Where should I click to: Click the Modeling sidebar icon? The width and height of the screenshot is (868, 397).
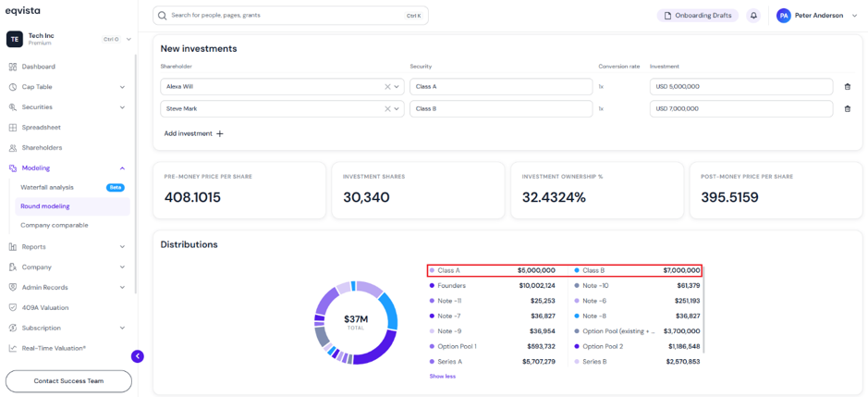click(13, 168)
